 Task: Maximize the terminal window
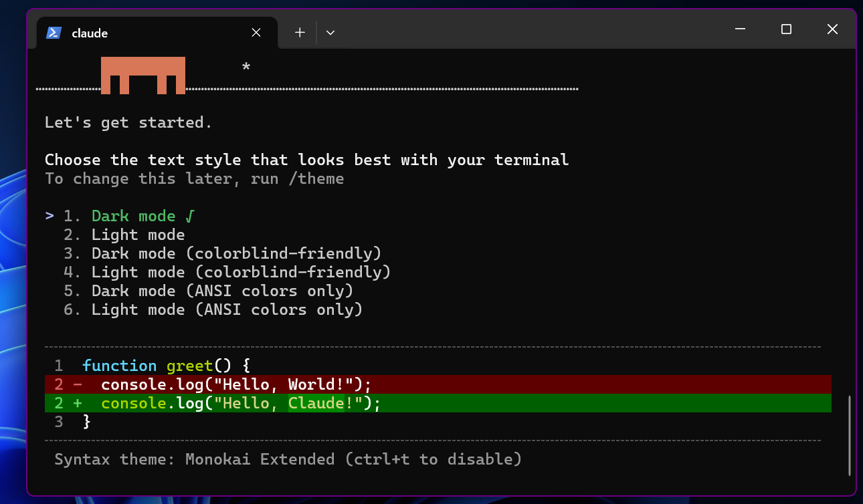[786, 29]
